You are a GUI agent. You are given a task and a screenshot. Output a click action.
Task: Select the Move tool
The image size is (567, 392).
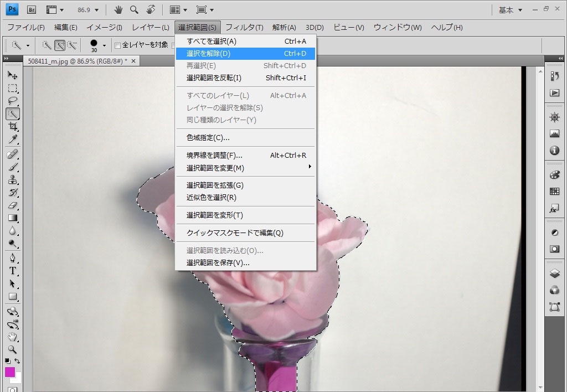pos(12,75)
